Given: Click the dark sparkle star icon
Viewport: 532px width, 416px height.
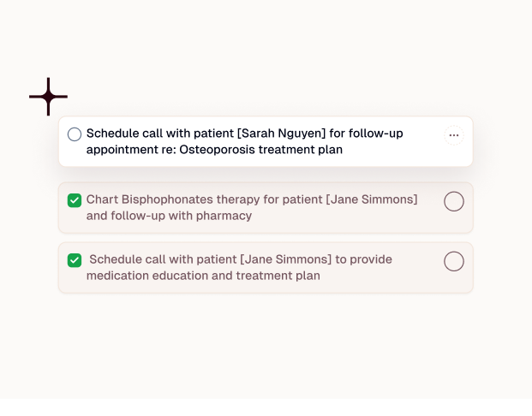Looking at the screenshot, I should [48, 96].
